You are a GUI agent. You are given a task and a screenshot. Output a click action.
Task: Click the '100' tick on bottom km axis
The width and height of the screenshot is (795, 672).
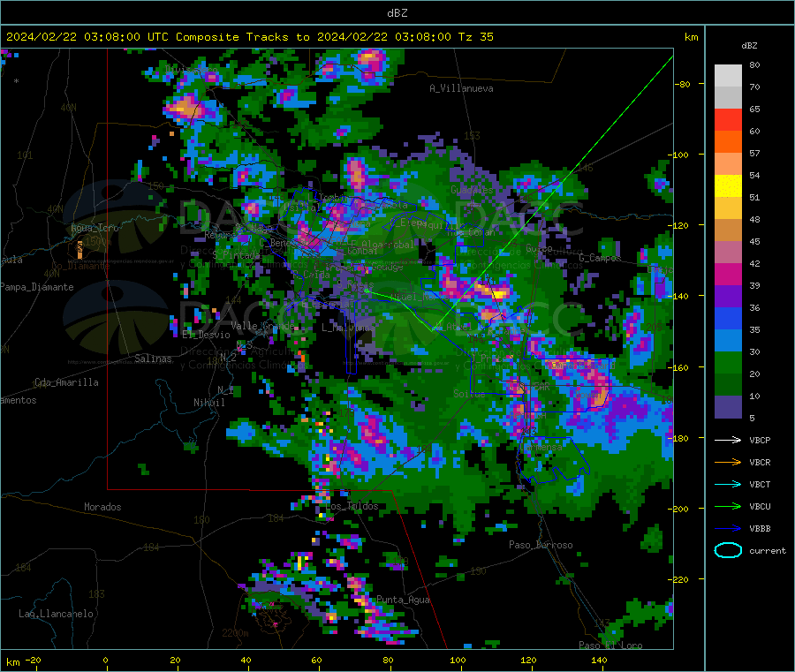tap(458, 660)
